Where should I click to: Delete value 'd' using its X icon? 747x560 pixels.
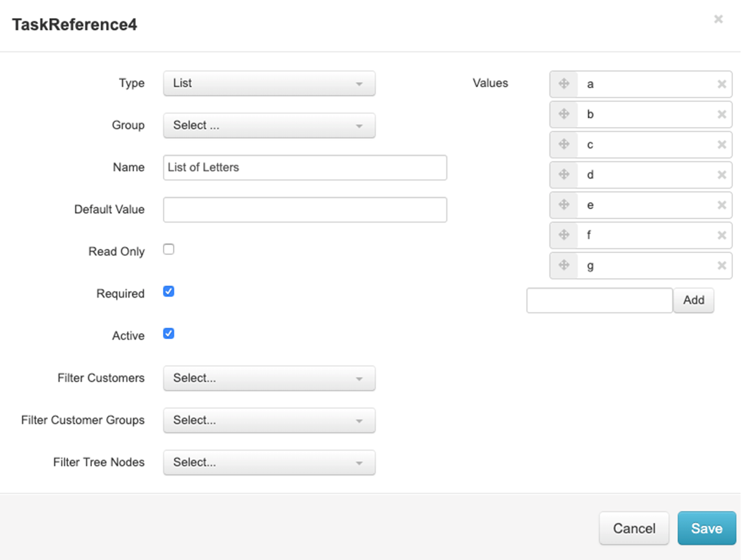pos(722,175)
